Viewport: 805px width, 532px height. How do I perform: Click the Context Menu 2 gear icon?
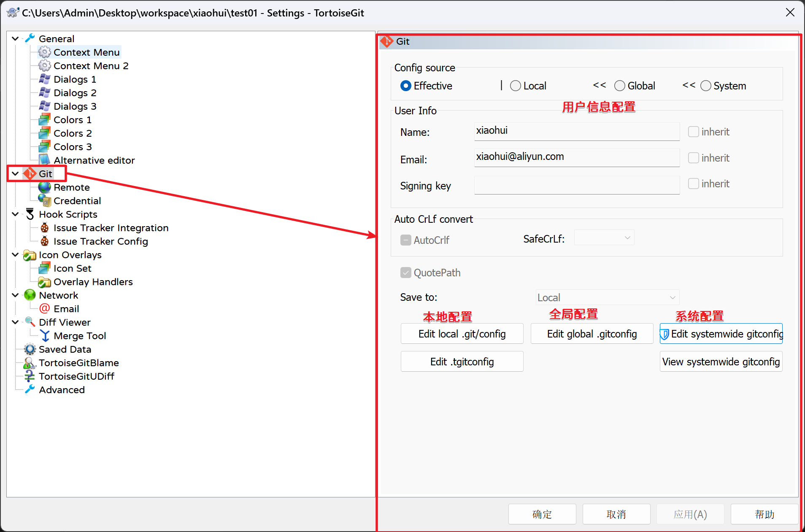coord(44,65)
